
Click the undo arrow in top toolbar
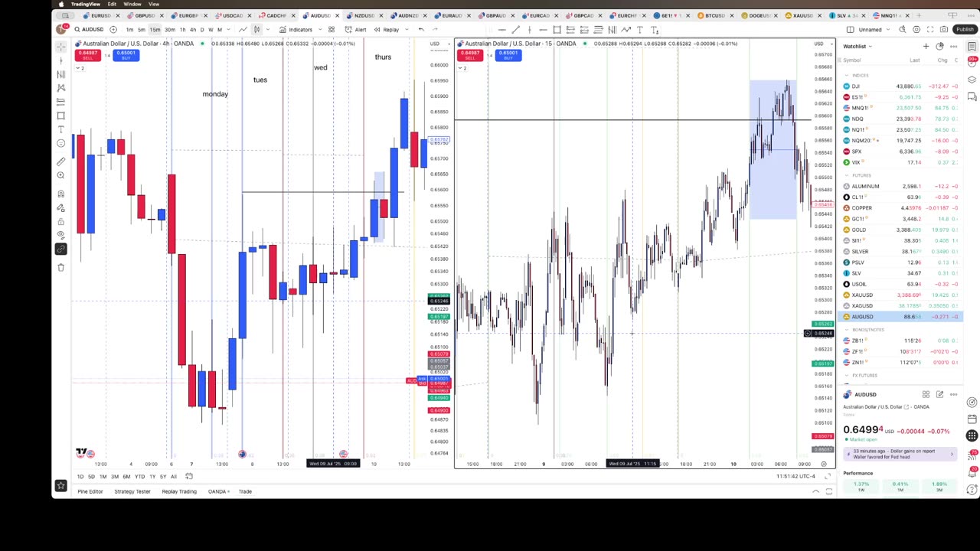(x=421, y=30)
